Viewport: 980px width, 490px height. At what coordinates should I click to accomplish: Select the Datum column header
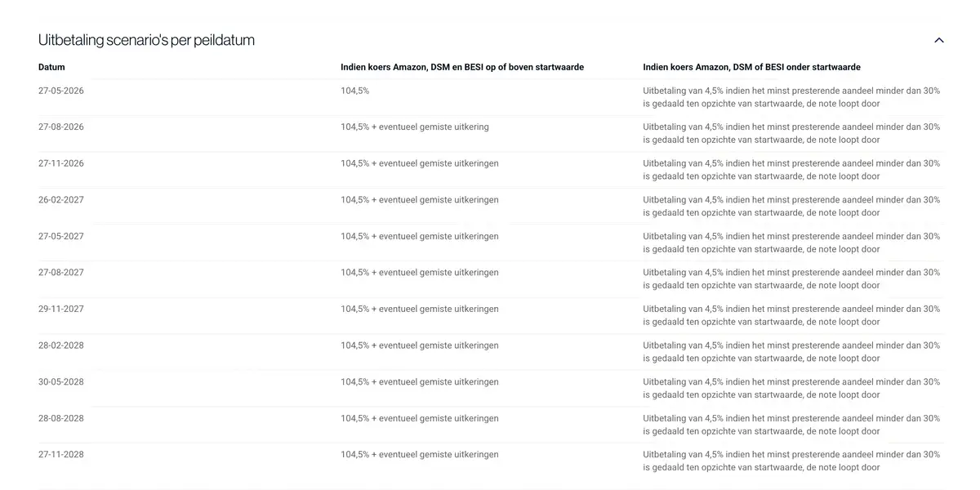pyautogui.click(x=51, y=67)
